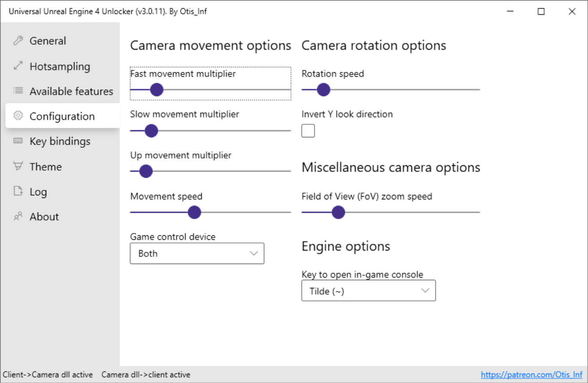Enable Invert Y look direction checkbox
Image resolution: width=588 pixels, height=383 pixels.
308,131
